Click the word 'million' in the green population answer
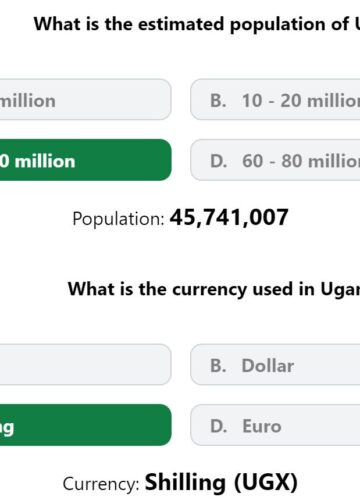Viewport: 360px width, 504px height. click(x=45, y=161)
